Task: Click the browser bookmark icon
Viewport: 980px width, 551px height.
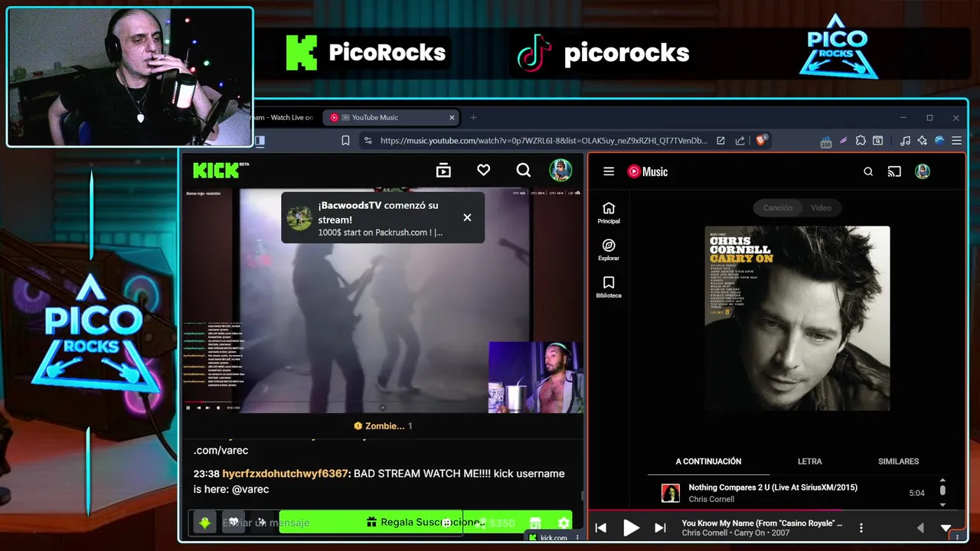Action: pos(345,141)
